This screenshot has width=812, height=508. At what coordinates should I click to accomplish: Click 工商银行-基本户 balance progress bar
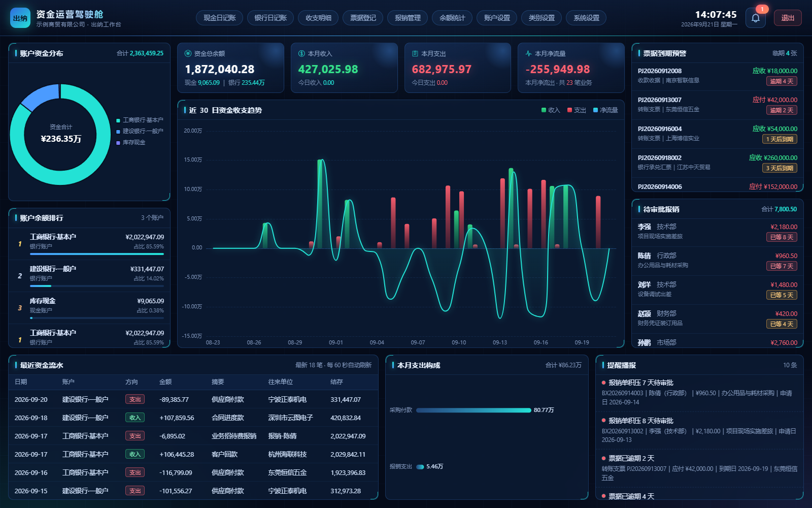tap(97, 254)
